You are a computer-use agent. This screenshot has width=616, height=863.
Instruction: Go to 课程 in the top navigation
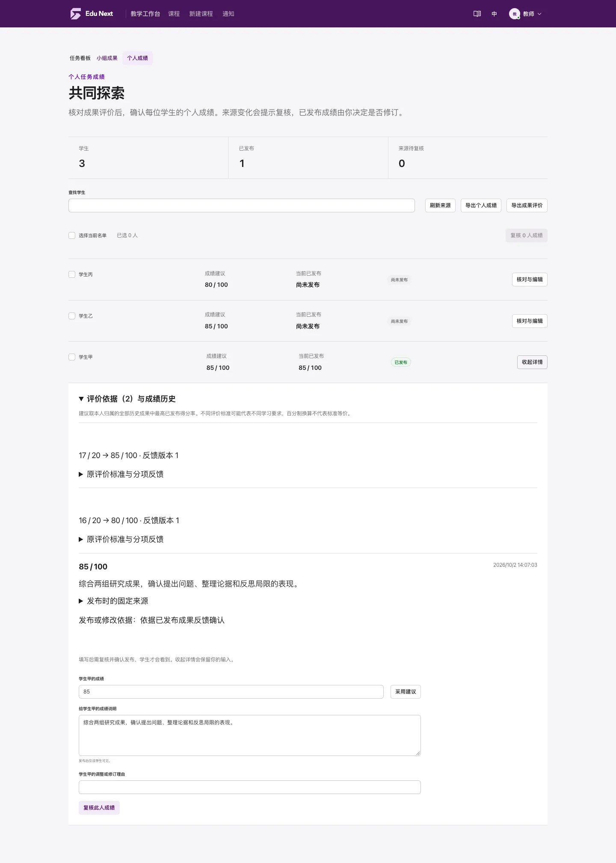174,14
